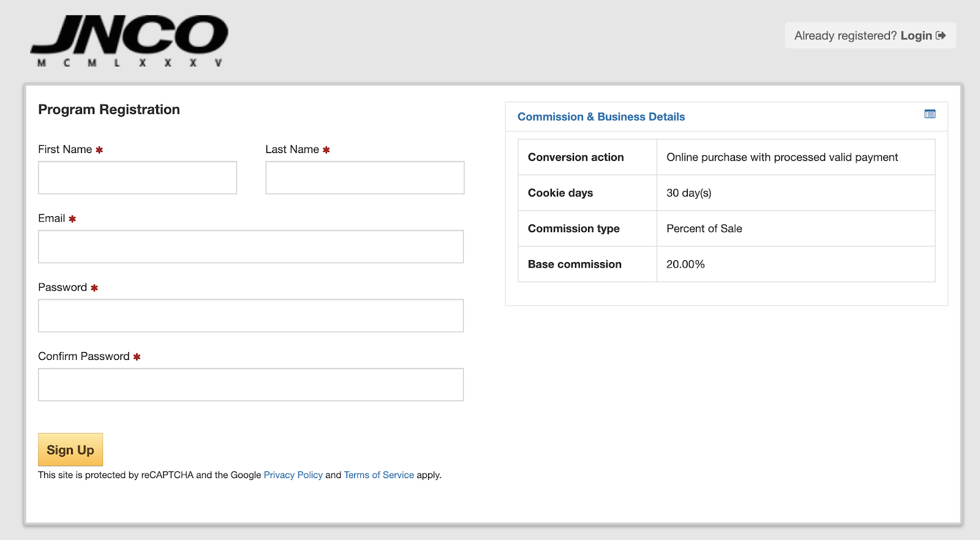This screenshot has width=980, height=540.
Task: Click the Percent of Sale cell
Action: click(x=704, y=228)
